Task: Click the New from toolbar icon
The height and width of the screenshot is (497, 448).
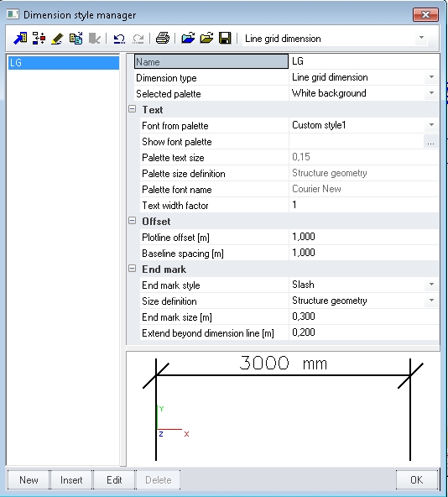Action: click(20, 39)
